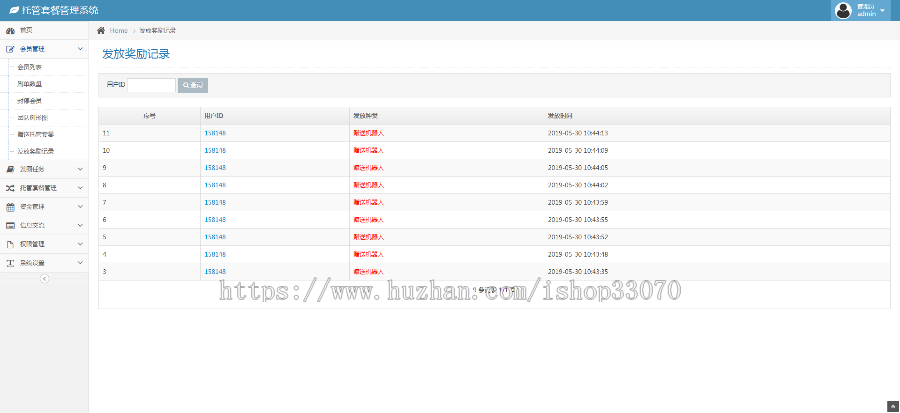Click the dashboard icon beside 首页
Viewport: 900px width, 413px height.
click(10, 30)
